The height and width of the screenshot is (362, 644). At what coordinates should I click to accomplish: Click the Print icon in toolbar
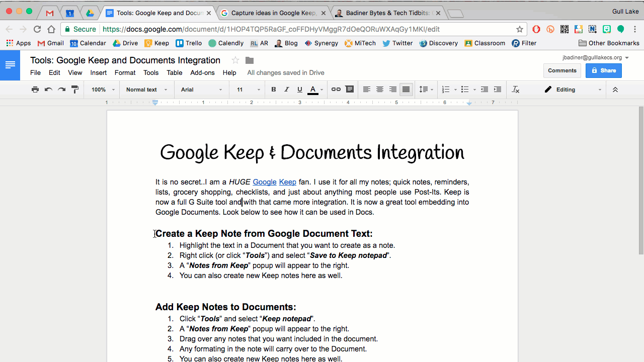coord(35,89)
